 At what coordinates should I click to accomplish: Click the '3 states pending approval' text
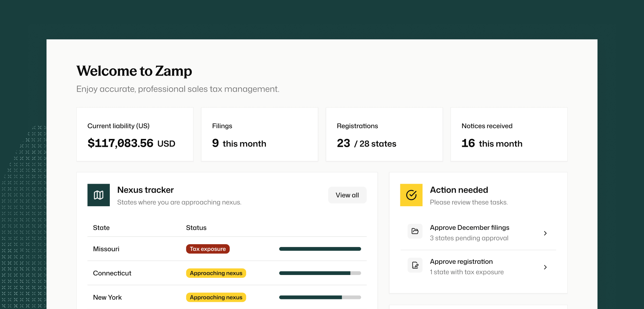(x=469, y=238)
